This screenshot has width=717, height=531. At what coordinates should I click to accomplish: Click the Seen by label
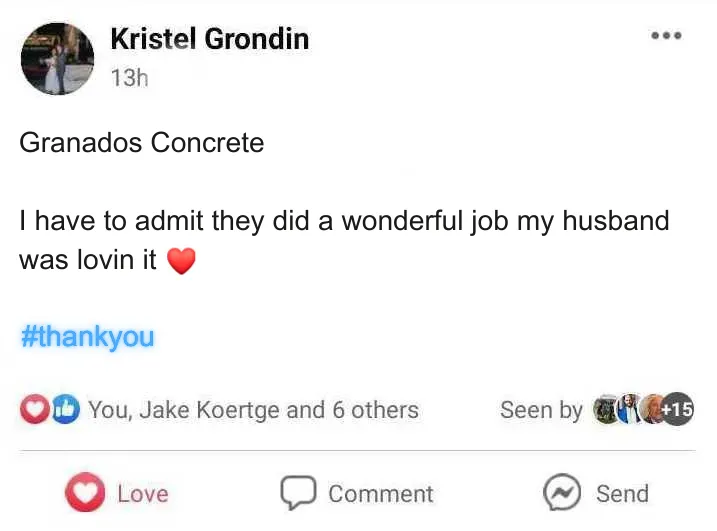coord(541,410)
